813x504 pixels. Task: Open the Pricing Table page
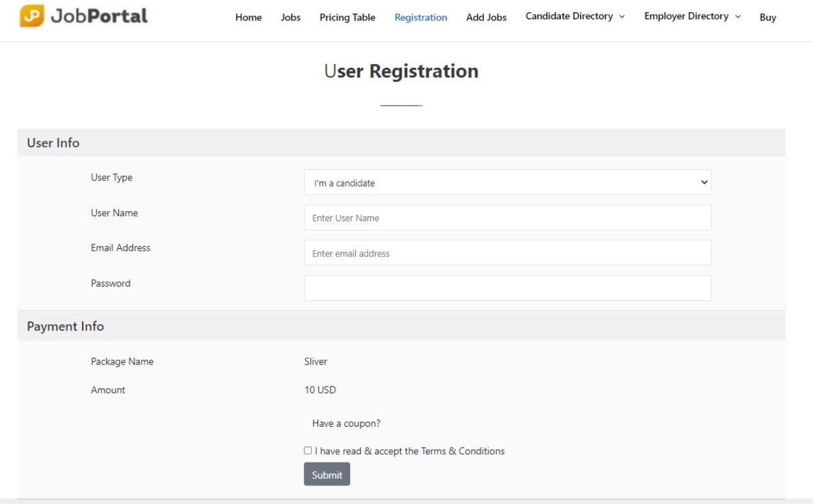[x=347, y=17]
